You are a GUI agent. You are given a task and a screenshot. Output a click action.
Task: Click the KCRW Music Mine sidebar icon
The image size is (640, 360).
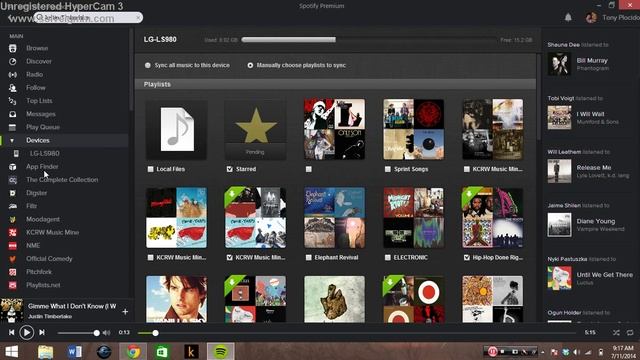pyautogui.click(x=13, y=232)
